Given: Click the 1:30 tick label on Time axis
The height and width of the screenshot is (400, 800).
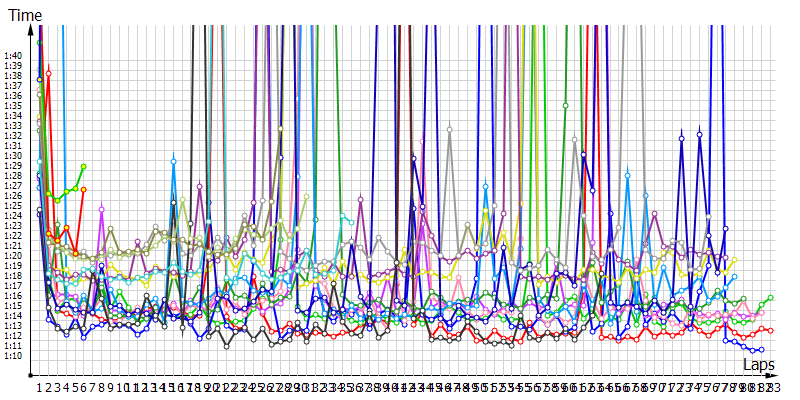Looking at the screenshot, I should pyautogui.click(x=12, y=156).
